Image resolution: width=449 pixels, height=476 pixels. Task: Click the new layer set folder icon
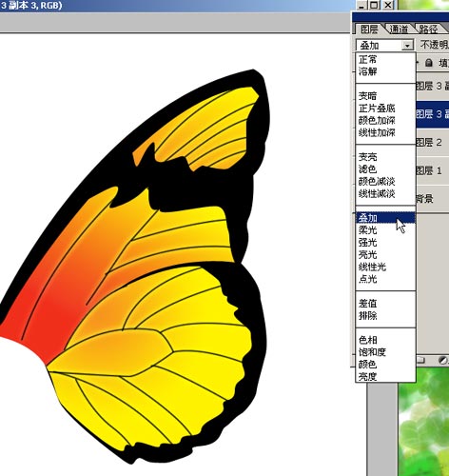(x=420, y=360)
